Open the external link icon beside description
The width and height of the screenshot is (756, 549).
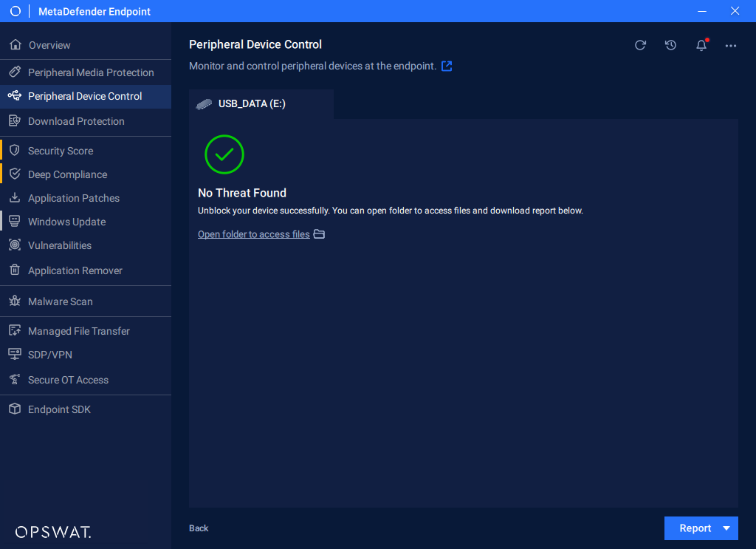(x=447, y=66)
